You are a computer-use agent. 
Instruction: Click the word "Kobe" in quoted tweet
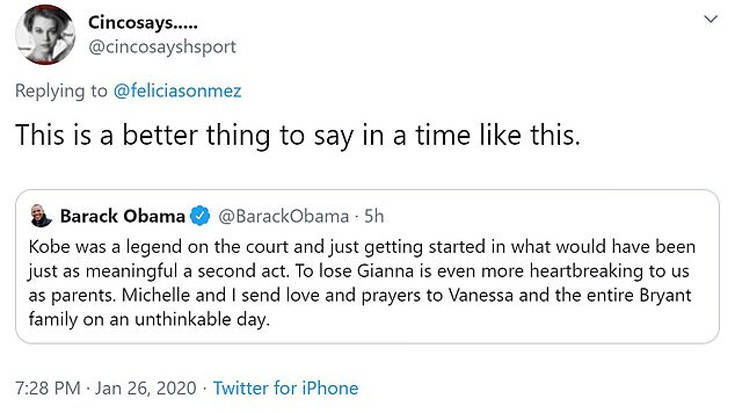tap(50, 247)
